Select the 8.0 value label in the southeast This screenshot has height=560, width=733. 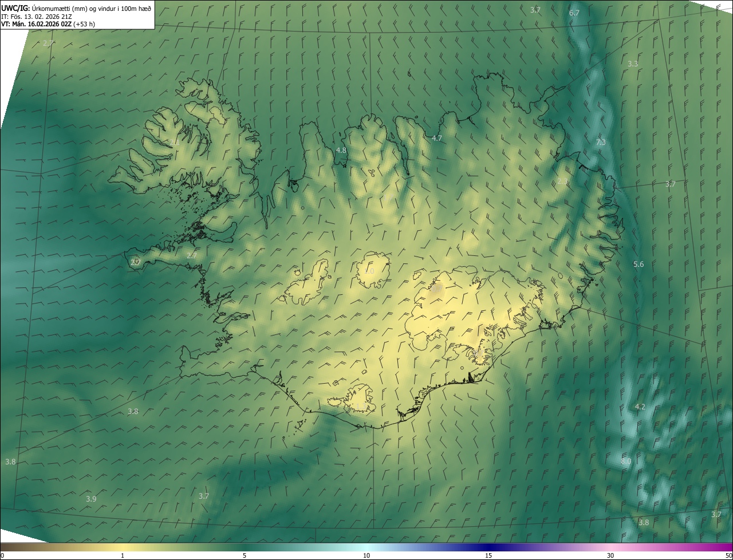625,462
